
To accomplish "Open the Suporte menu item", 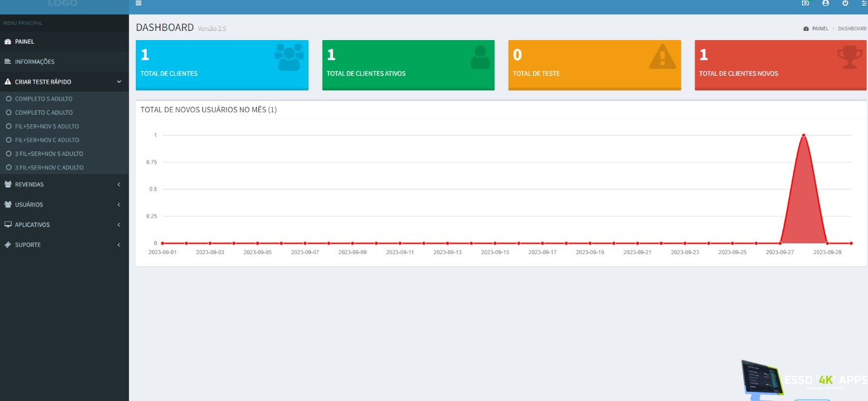I will click(28, 245).
